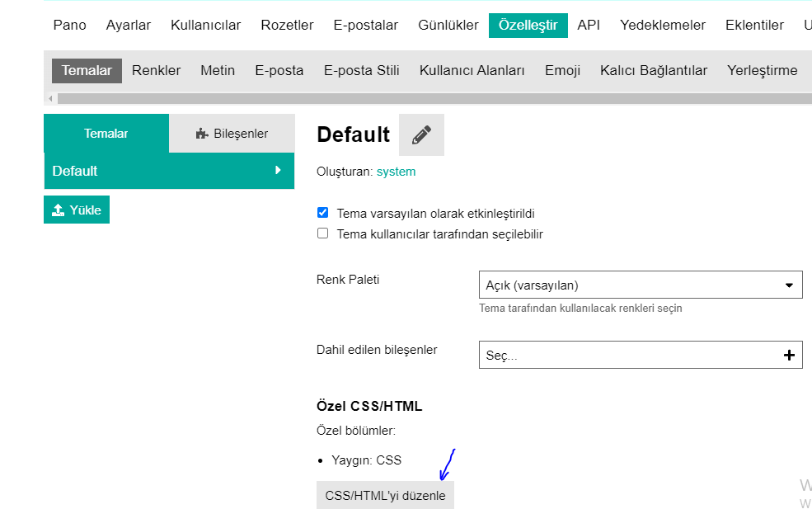Image resolution: width=812 pixels, height=528 pixels.
Task: Expand the Seç... components selector
Action: click(641, 355)
